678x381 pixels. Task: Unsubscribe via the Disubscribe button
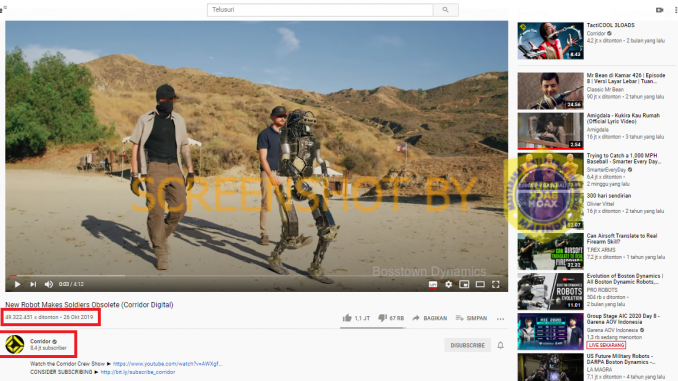tap(467, 345)
